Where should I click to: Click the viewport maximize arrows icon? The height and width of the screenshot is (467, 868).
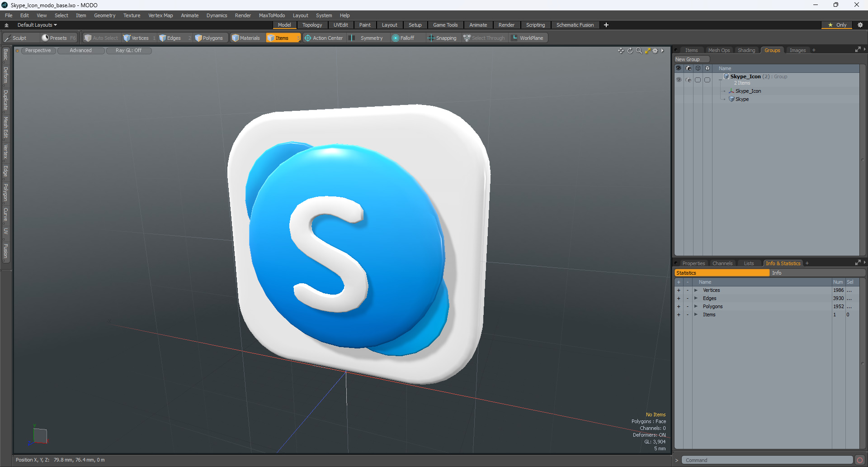point(647,51)
